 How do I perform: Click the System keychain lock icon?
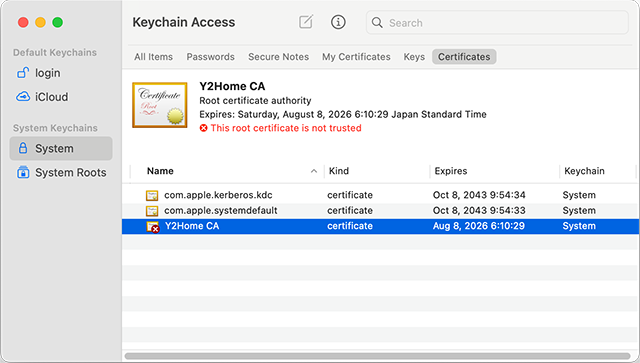pos(23,148)
